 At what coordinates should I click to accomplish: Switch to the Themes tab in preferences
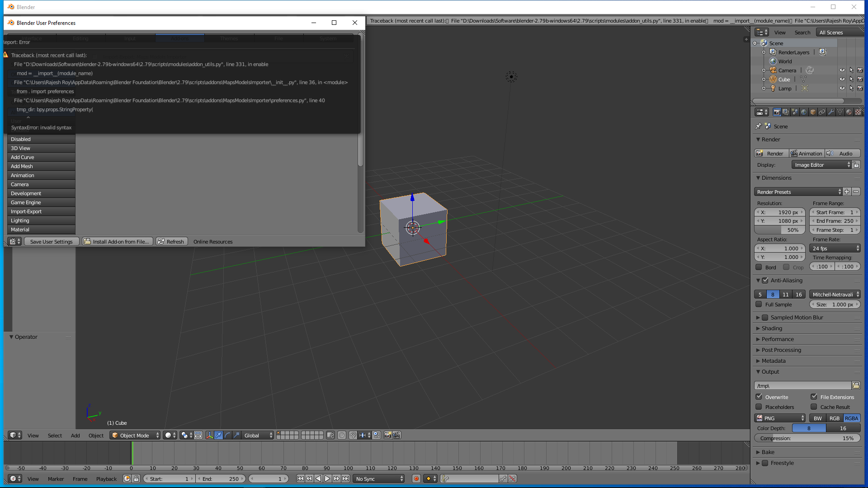pyautogui.click(x=229, y=38)
